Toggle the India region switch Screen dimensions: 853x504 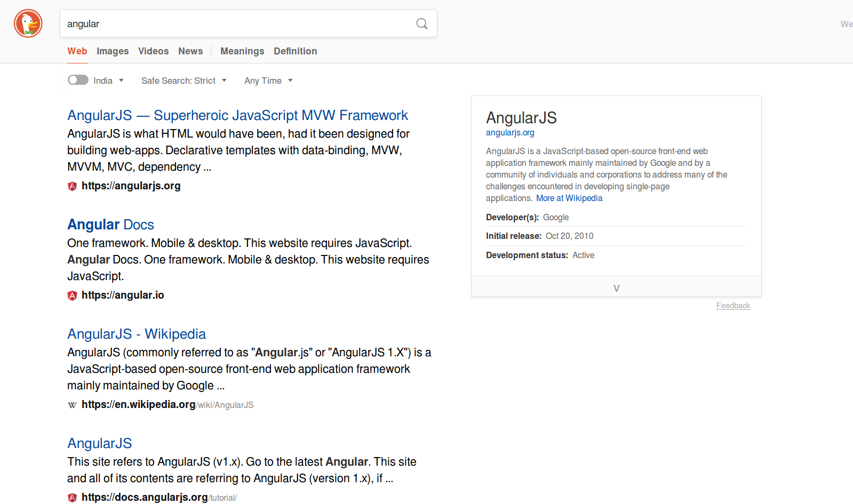pos(78,80)
